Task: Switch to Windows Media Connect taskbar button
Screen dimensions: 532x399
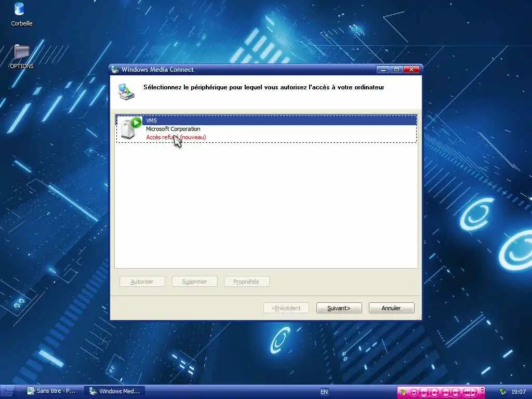Action: [115, 391]
